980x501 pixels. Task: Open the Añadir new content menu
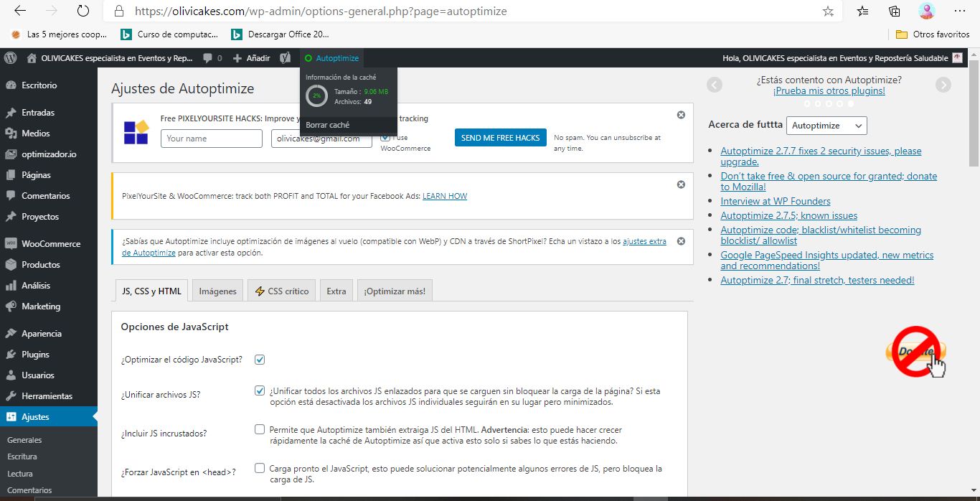[x=252, y=58]
